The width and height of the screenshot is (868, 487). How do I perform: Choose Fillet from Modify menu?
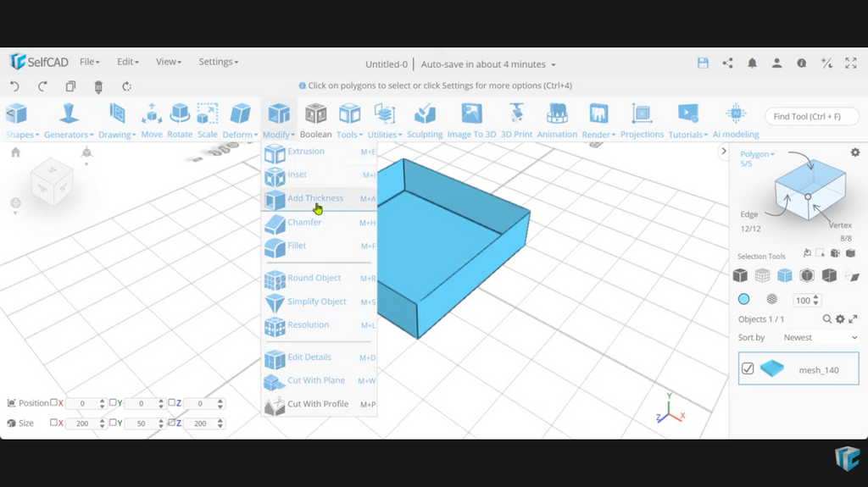(320, 246)
